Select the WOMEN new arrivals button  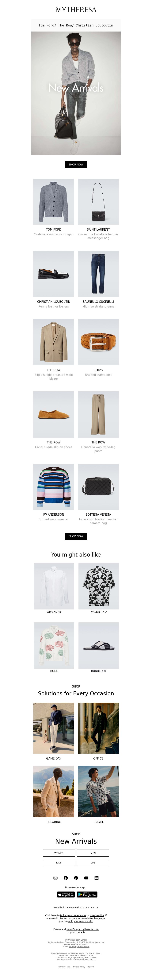click(x=59, y=853)
